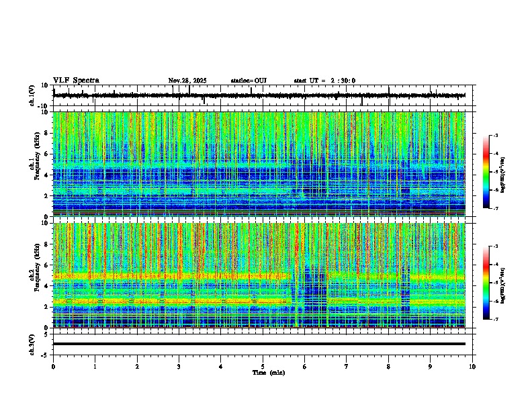532x411 pixels.
Task: Click the "start UT = 2 :30: 0" header
Action: [324, 81]
